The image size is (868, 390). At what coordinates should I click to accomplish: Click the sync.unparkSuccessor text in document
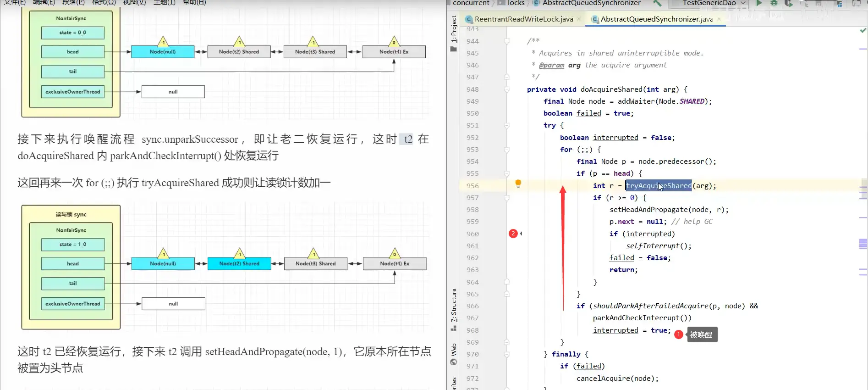pos(190,139)
